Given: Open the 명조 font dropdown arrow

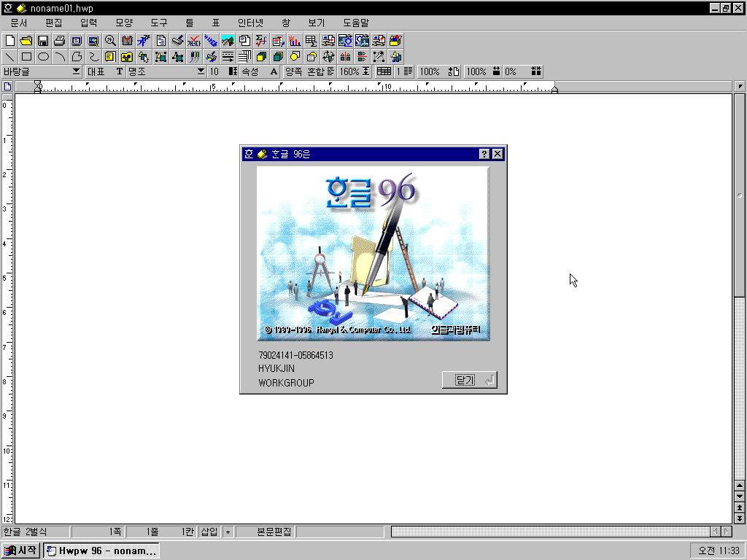Looking at the screenshot, I should point(201,71).
